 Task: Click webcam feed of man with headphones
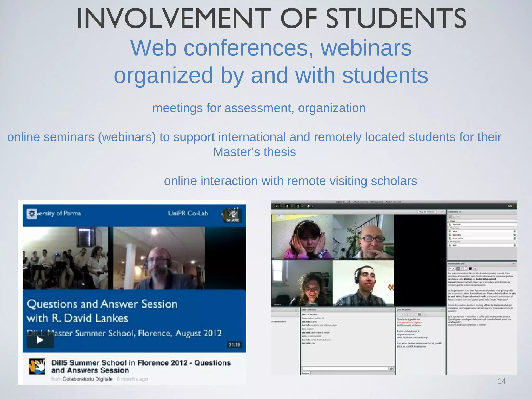tap(363, 283)
